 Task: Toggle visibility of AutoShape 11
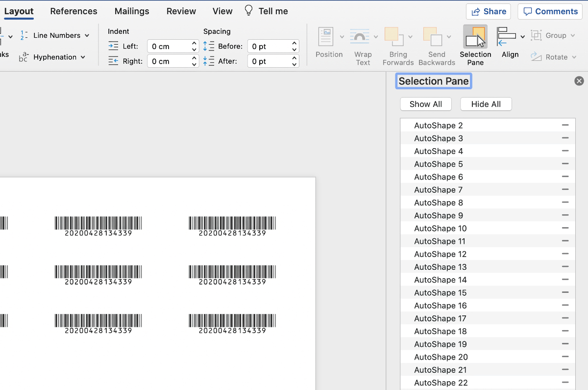pyautogui.click(x=565, y=241)
